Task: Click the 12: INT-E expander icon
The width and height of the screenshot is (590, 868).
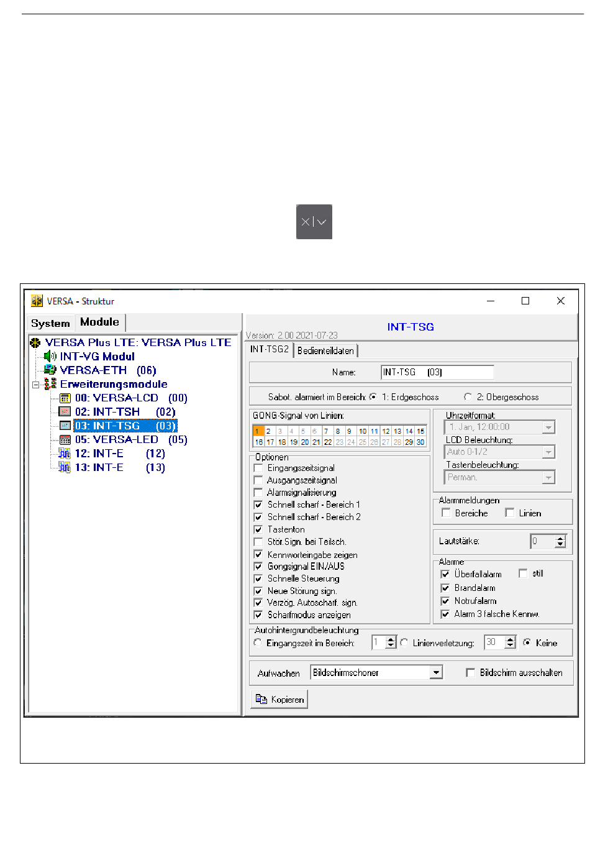Action: pyautogui.click(x=65, y=454)
